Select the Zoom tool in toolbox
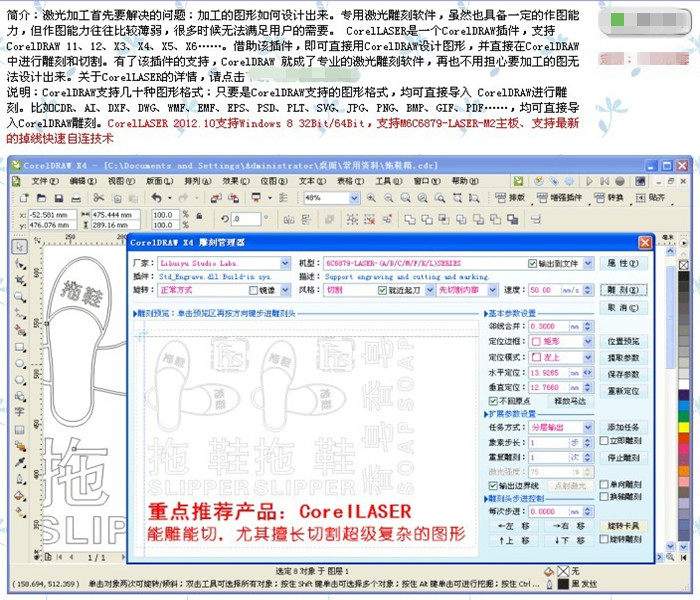 pyautogui.click(x=20, y=297)
